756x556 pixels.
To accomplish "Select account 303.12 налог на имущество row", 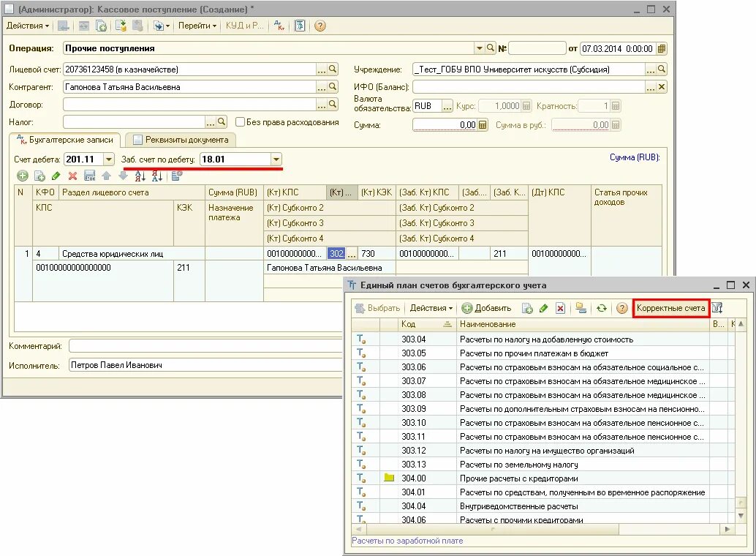I will [x=530, y=451].
